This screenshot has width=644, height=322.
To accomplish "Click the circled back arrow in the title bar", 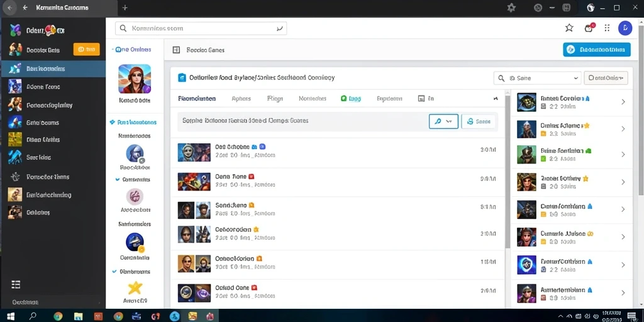I will tap(9, 8).
